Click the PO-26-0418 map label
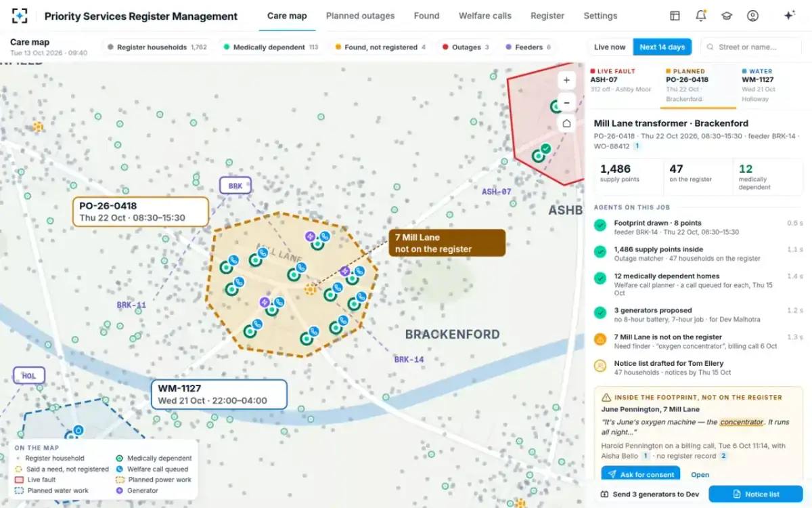The height and width of the screenshot is (508, 812). point(140,211)
